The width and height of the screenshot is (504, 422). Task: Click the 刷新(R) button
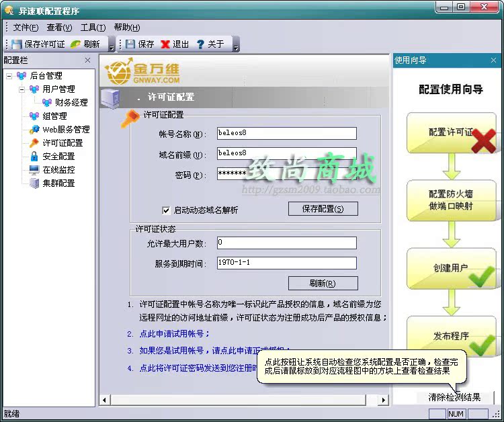323,284
